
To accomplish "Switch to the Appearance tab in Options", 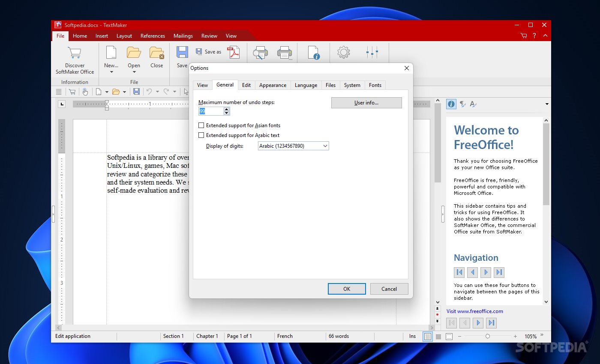I will pyautogui.click(x=273, y=85).
